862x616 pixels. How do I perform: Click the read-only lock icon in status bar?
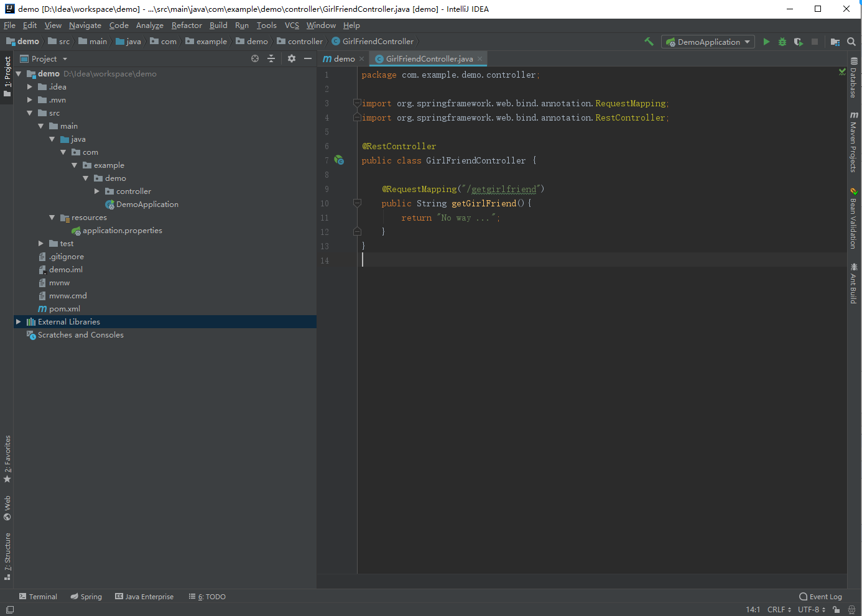tap(837, 610)
